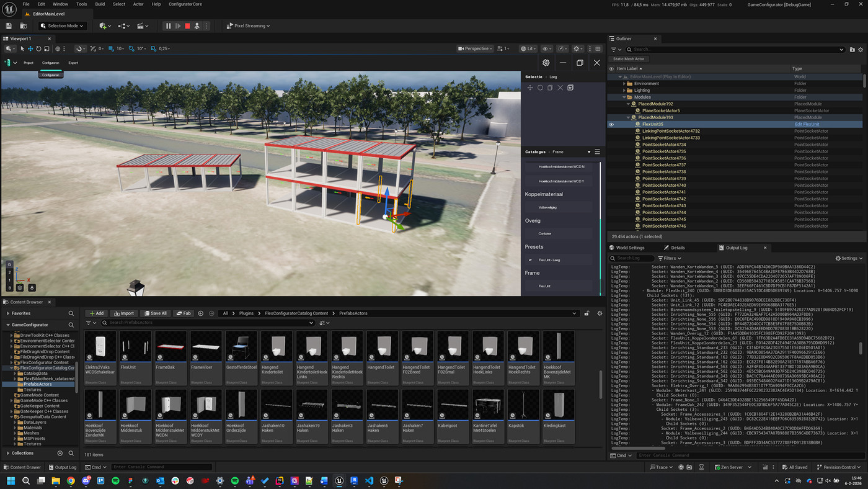Open the File menu
This screenshot has width=868, height=489.
(x=26, y=4)
